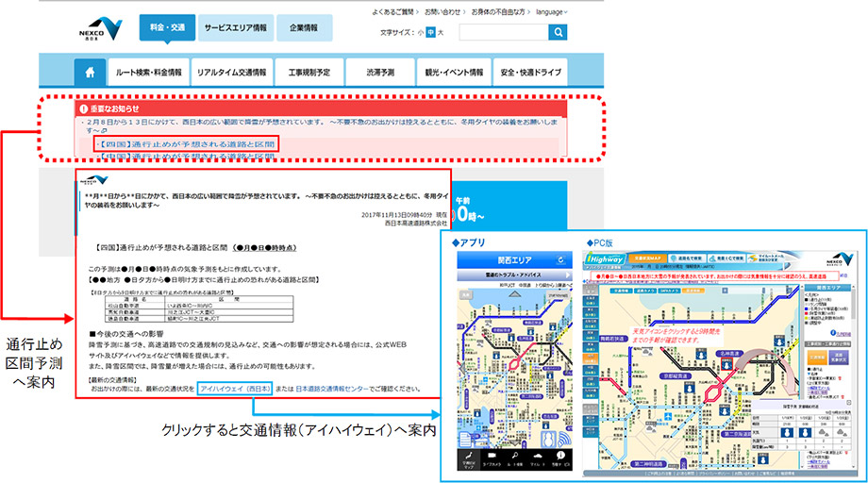Select the 料金・交通 tab

[167, 27]
